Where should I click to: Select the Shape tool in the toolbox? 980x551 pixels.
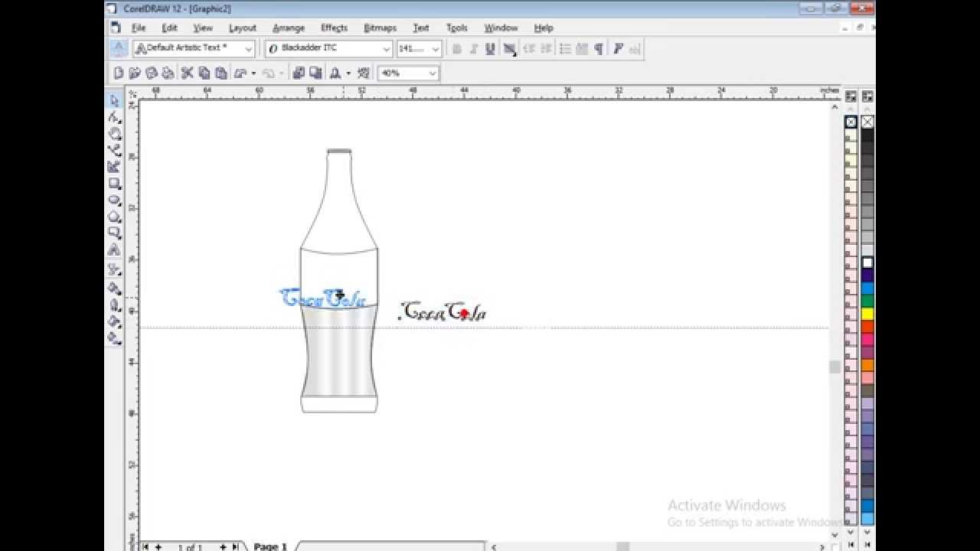pos(115,117)
